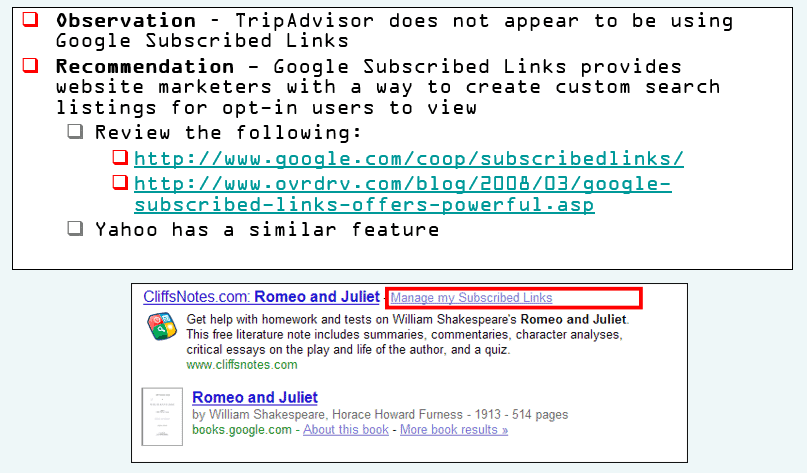Open the google.com/coop/subscribedlinks URL
This screenshot has height=473, width=807.
click(408, 158)
